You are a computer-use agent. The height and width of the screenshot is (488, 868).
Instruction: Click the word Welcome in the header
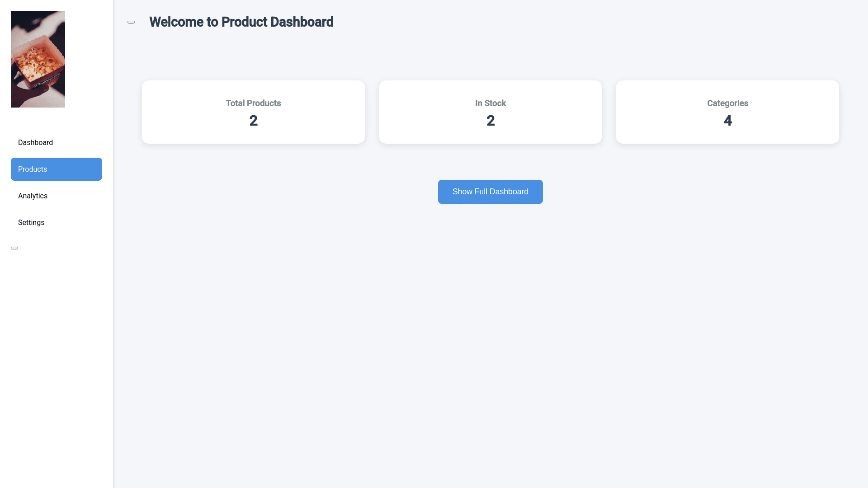click(176, 22)
